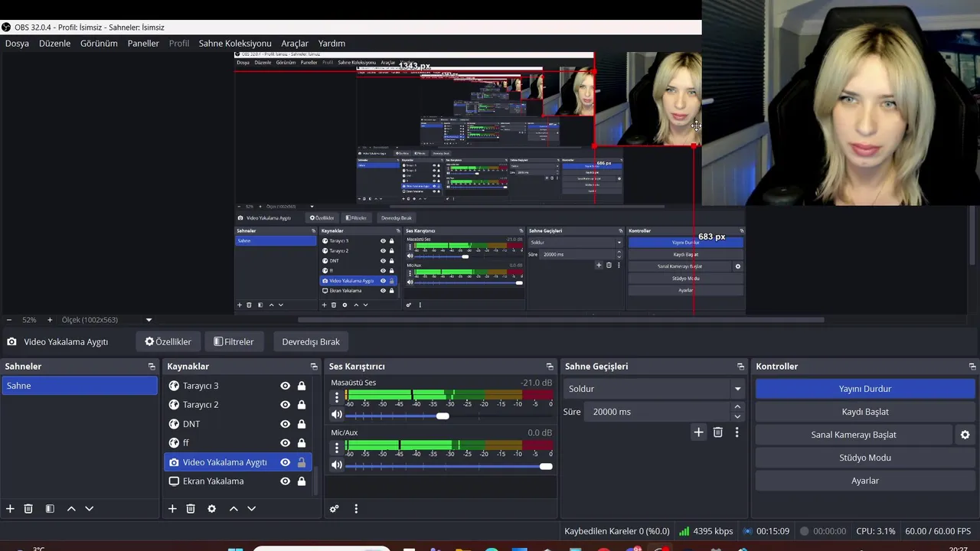Click Sanal Kamerayı Başlat button
This screenshot has height=551, width=980.
pos(854,435)
